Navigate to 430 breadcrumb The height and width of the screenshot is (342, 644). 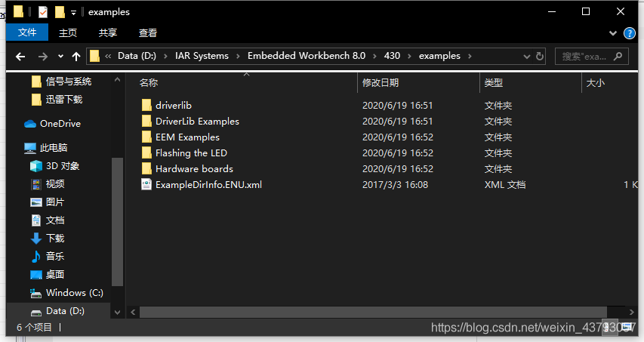click(392, 56)
